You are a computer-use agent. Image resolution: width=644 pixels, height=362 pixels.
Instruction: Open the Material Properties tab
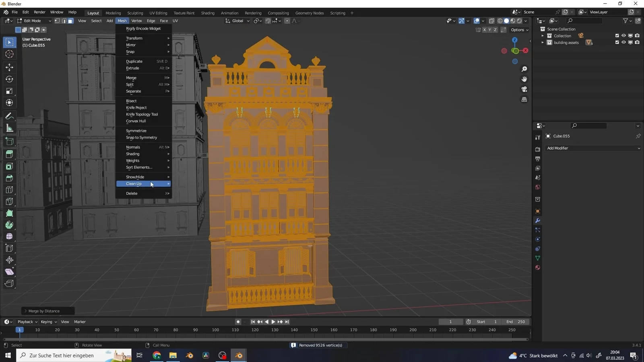(538, 267)
